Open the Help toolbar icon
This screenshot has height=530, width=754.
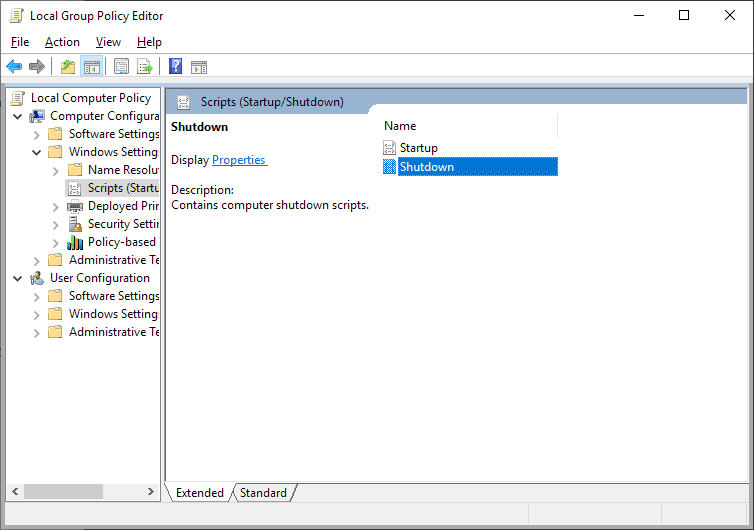[176, 66]
